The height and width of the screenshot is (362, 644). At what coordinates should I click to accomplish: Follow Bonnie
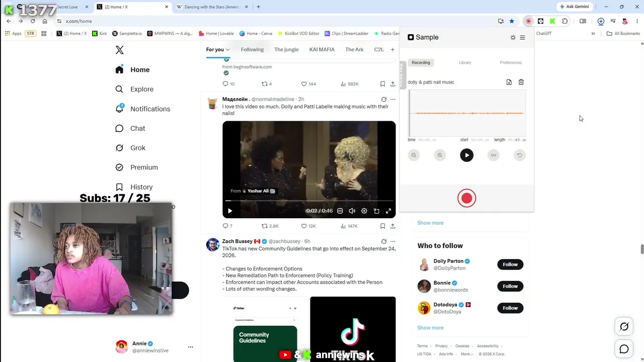[510, 286]
